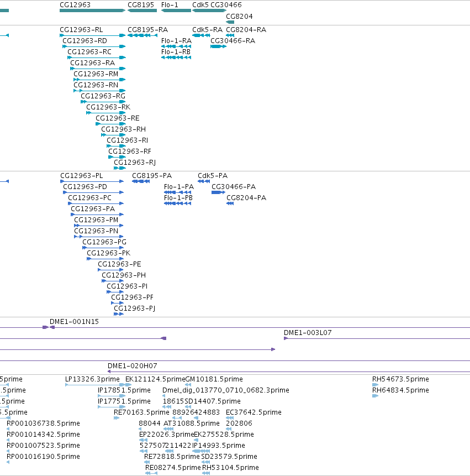Select transcript Flo-1-RB
Image resolution: width=470 pixels, height=476 pixels.
coord(176,57)
